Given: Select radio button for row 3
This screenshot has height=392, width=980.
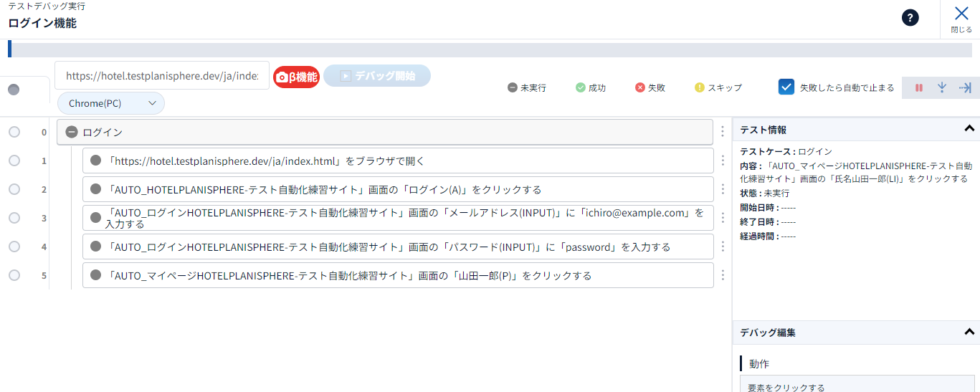Looking at the screenshot, I should pos(14,218).
